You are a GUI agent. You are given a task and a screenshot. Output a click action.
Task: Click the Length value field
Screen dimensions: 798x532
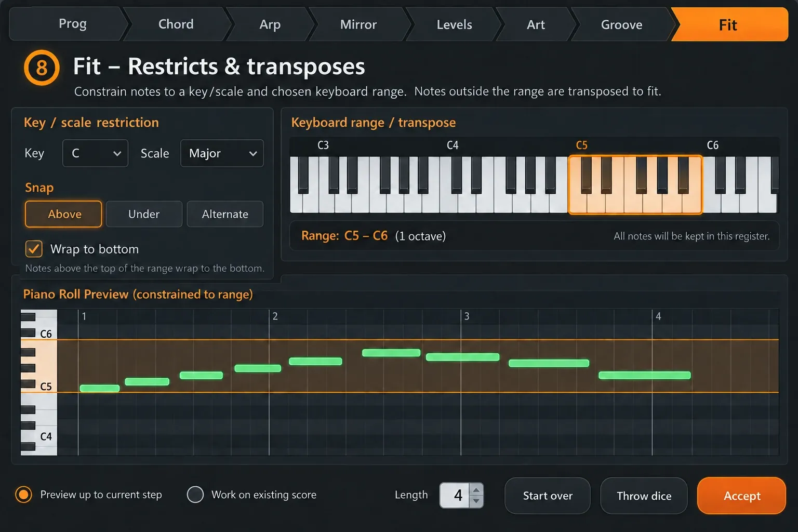click(455, 495)
